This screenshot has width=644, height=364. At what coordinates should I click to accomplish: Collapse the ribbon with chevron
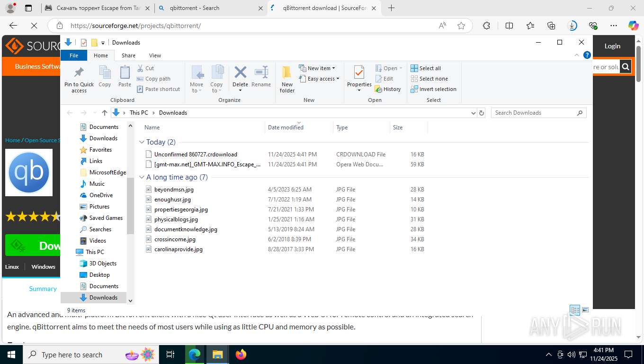tap(577, 55)
